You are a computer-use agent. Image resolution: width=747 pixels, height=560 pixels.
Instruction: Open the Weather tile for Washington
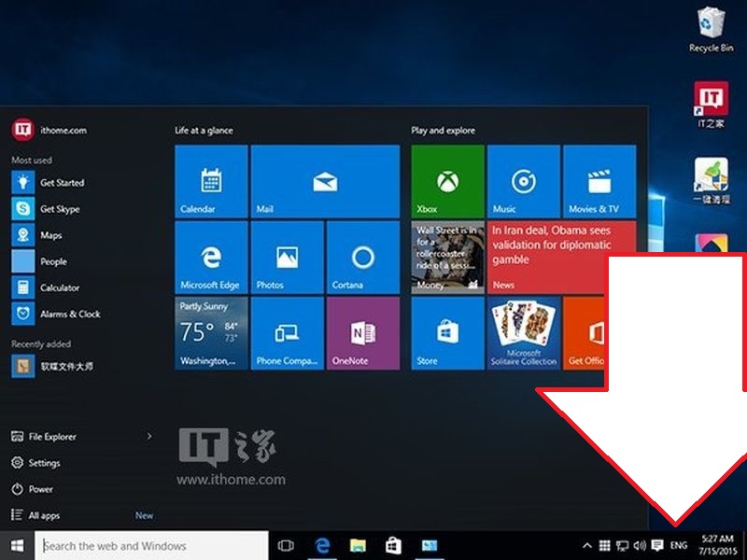click(211, 333)
